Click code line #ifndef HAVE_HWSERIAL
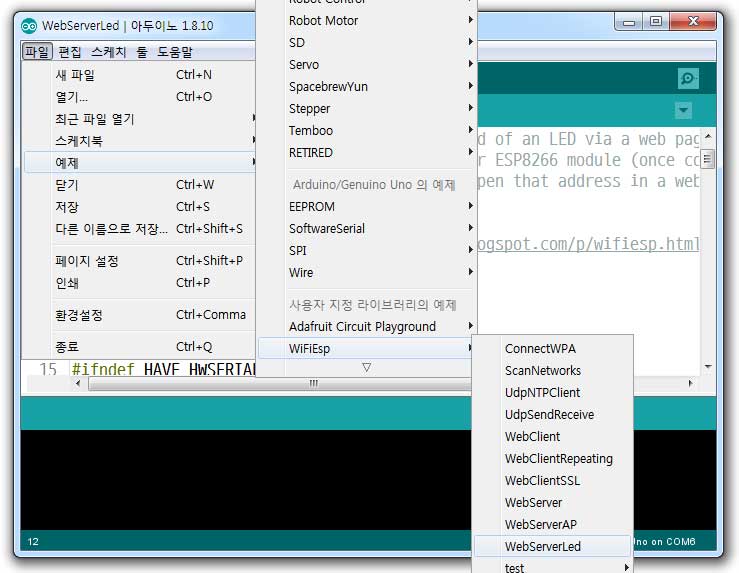The height and width of the screenshot is (573, 739). (164, 370)
